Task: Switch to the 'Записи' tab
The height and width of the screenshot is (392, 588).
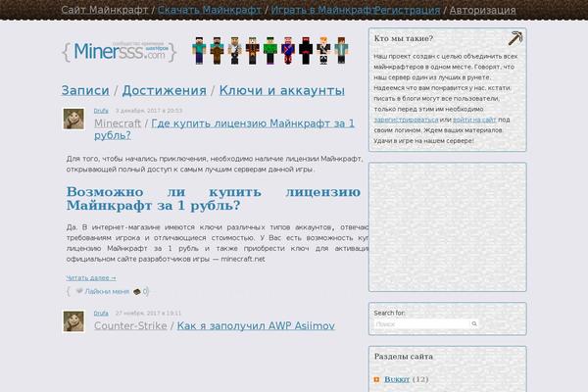Action: pos(85,90)
